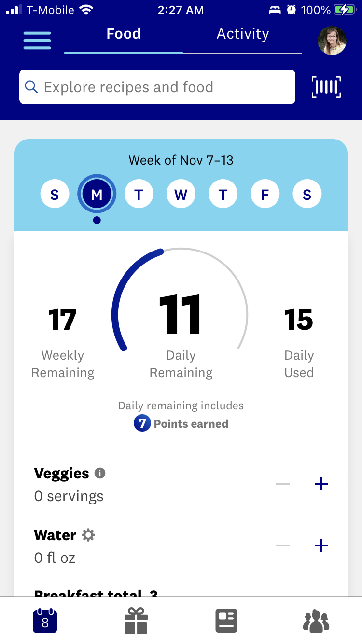This screenshot has width=362, height=644.
Task: Add a Veggies serving with plus
Action: pos(321,484)
